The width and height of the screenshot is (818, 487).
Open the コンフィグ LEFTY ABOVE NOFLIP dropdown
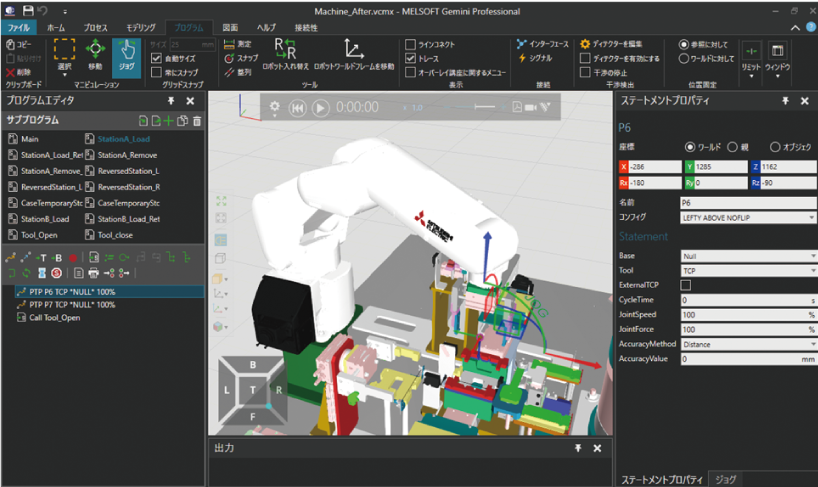tap(748, 217)
